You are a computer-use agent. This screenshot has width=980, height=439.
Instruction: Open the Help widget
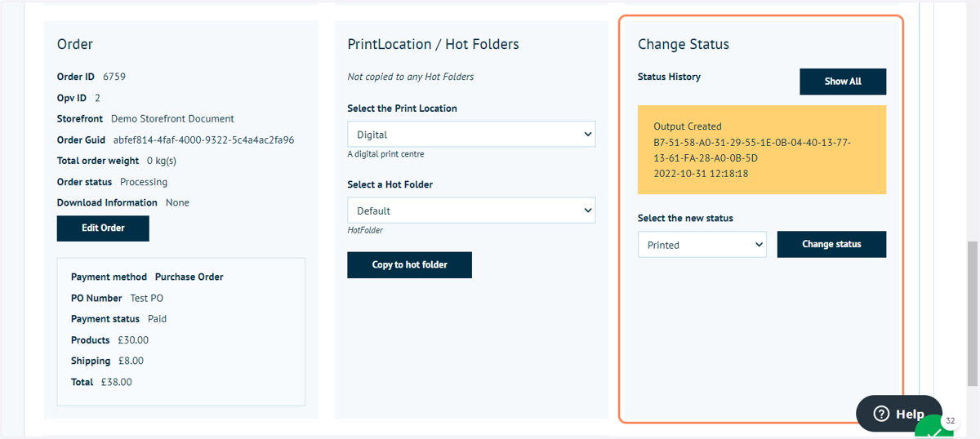click(898, 414)
